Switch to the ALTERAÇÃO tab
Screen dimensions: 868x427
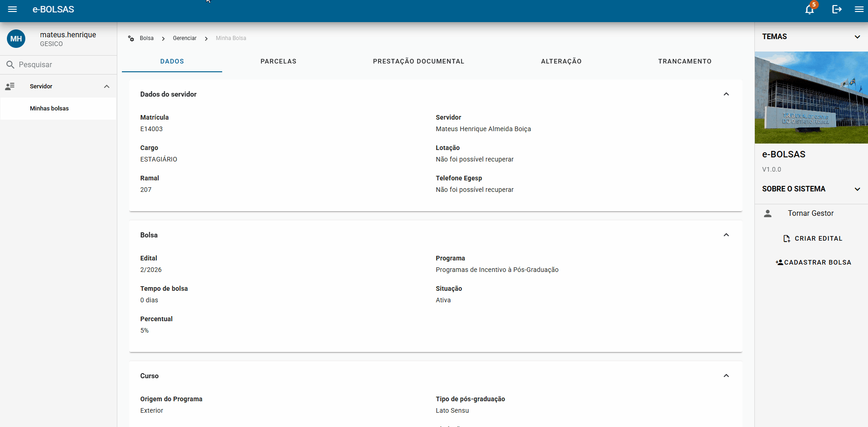pos(561,62)
